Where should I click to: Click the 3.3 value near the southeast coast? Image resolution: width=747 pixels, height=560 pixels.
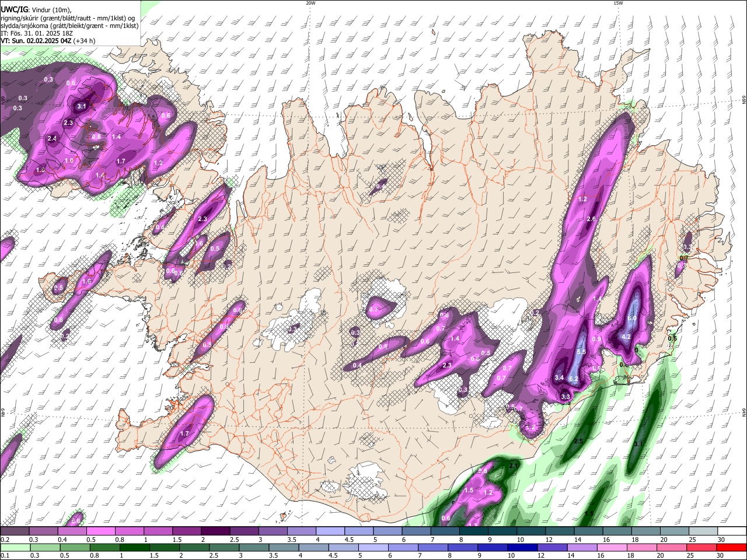coord(566,397)
